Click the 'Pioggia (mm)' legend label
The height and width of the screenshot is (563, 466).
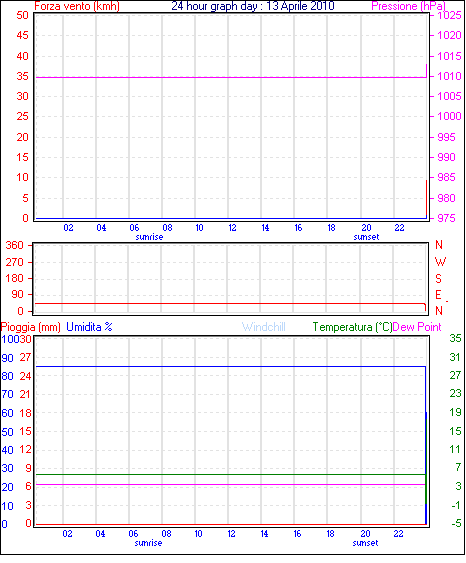[x=31, y=327]
